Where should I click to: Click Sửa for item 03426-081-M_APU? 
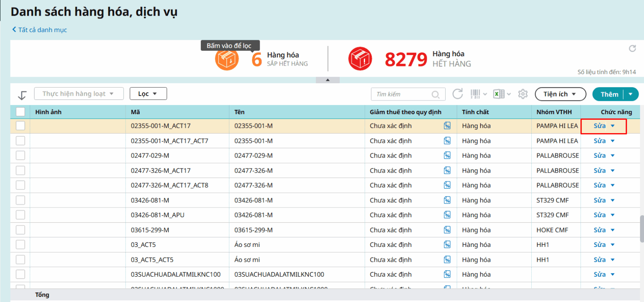tap(599, 215)
